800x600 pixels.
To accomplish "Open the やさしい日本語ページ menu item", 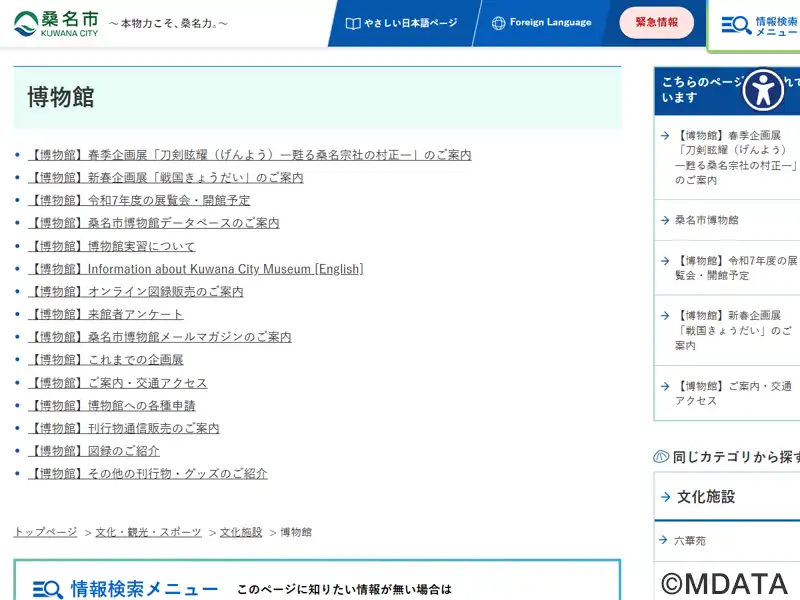I will tap(400, 23).
